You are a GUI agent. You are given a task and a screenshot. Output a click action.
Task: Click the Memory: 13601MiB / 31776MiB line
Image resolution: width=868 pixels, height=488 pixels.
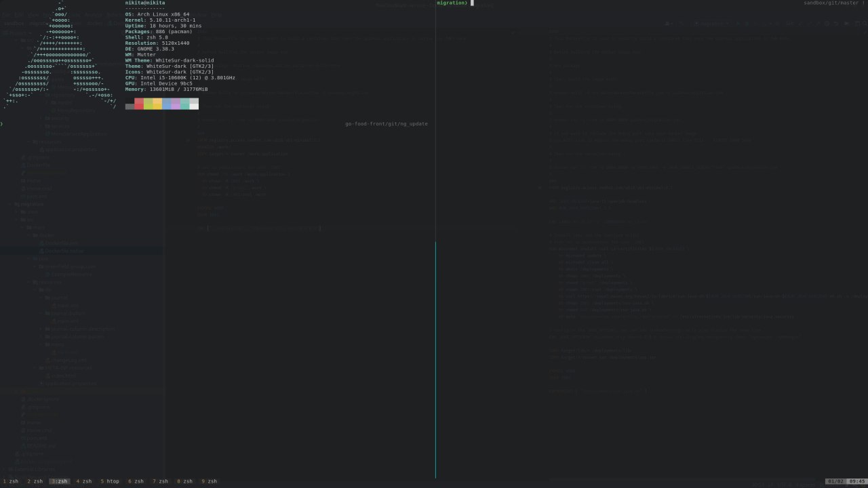click(x=167, y=89)
